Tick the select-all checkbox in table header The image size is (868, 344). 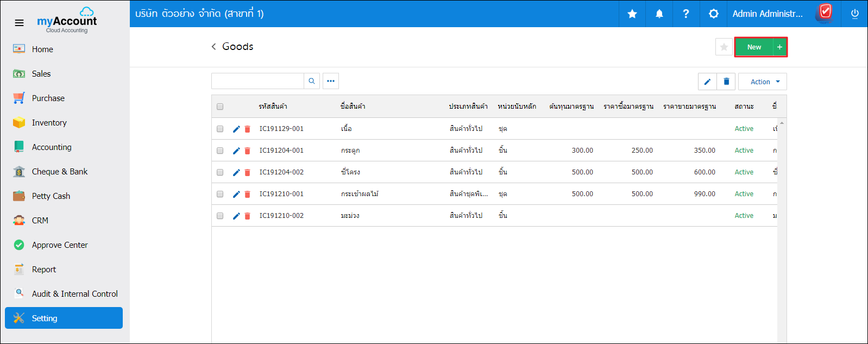click(220, 107)
